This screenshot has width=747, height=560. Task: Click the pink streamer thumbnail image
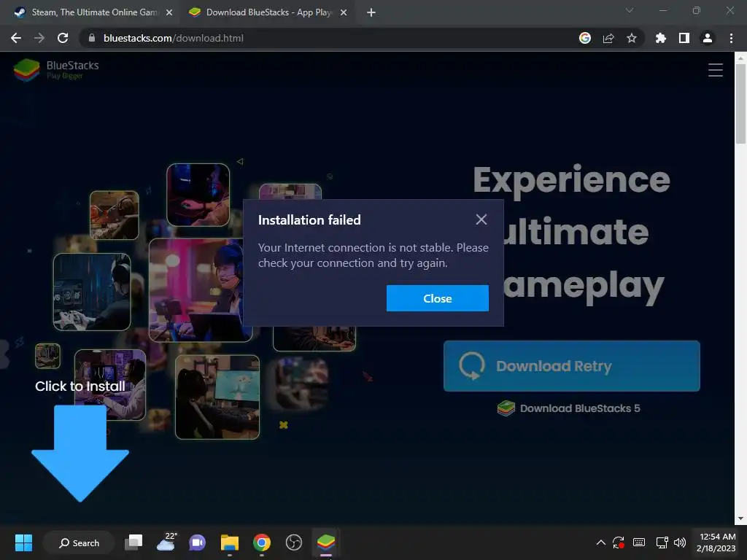coord(201,289)
